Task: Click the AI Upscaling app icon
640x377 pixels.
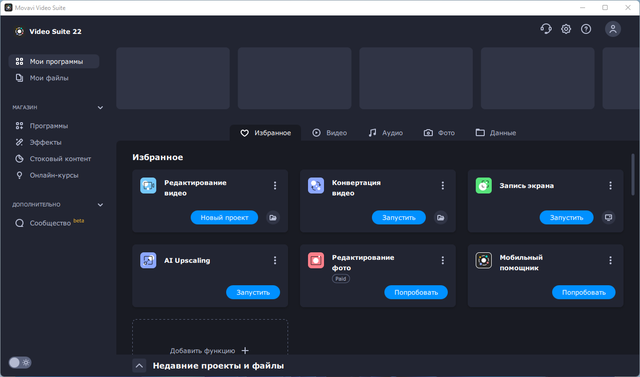Action: point(148,260)
